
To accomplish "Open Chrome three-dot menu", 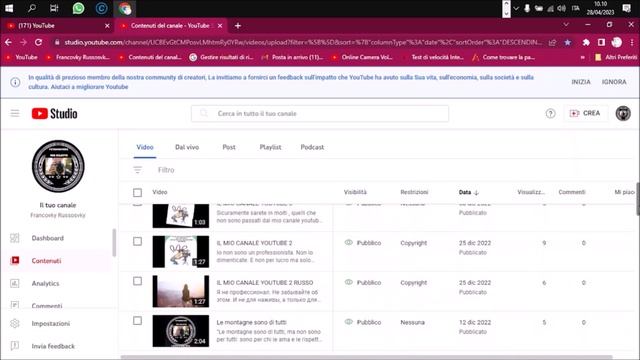I will coord(632,42).
